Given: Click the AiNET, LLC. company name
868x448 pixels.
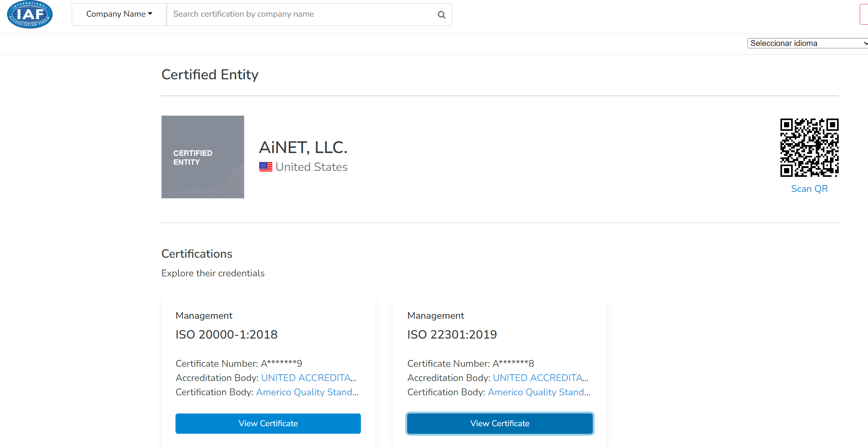Looking at the screenshot, I should click(303, 147).
